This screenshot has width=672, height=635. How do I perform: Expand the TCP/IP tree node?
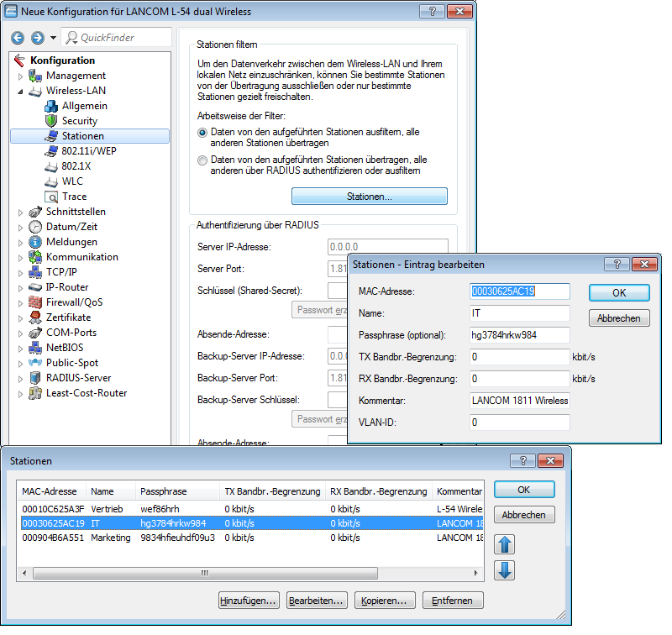coord(21,272)
